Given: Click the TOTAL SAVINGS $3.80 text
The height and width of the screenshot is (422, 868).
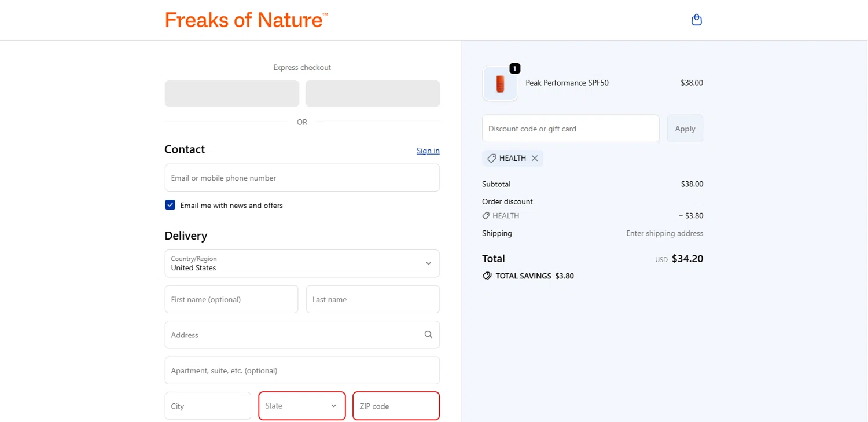Looking at the screenshot, I should click(x=535, y=276).
